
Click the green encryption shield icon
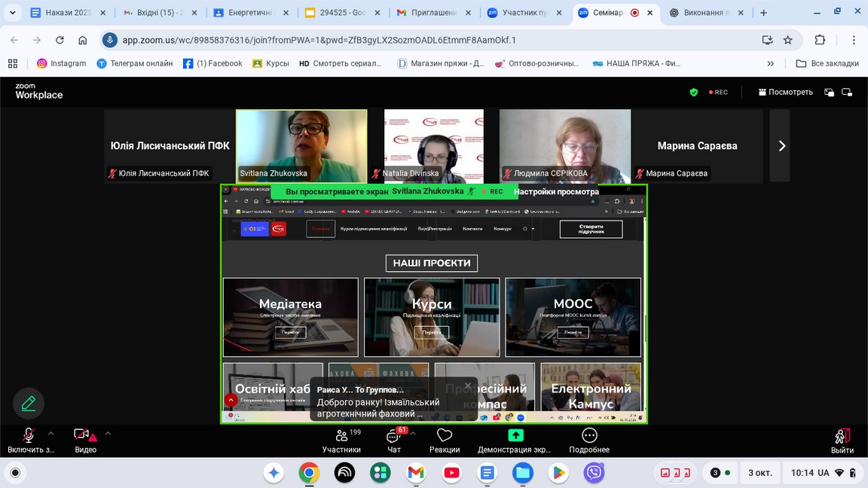coord(694,92)
